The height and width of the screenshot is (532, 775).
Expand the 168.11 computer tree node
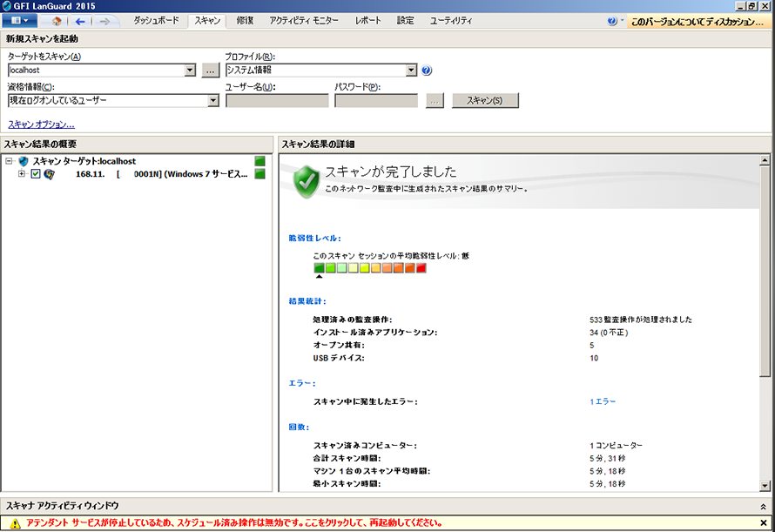pyautogui.click(x=21, y=174)
